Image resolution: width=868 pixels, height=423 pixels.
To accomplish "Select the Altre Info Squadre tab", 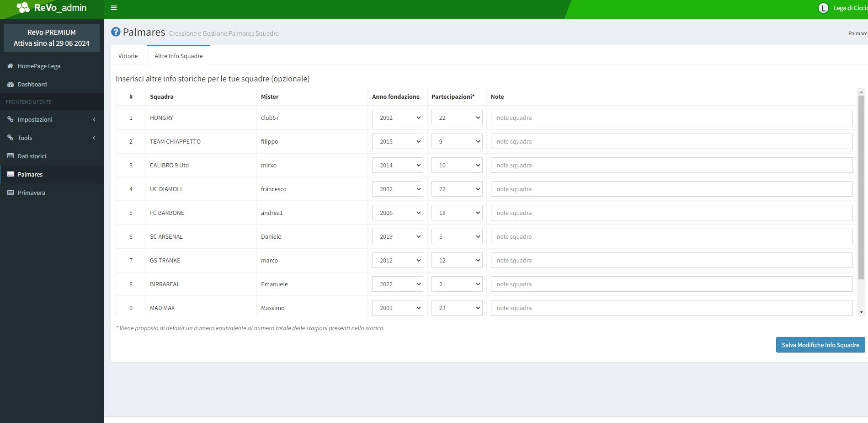I will click(179, 56).
